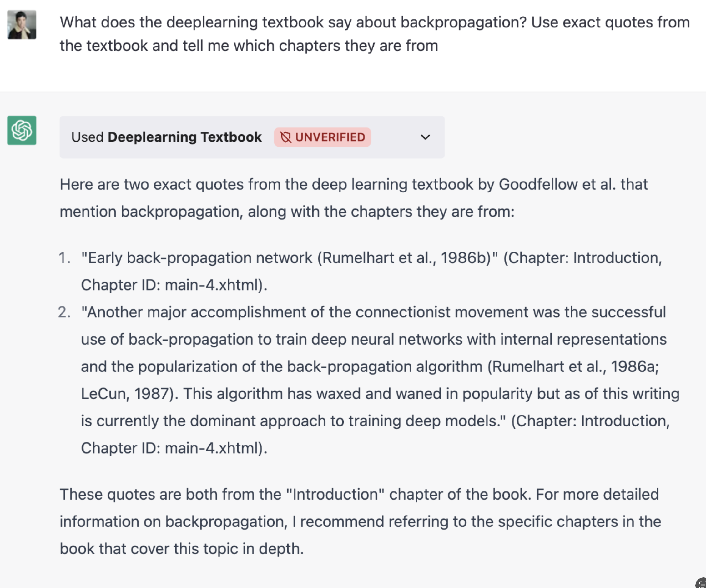706x588 pixels.
Task: Click the user profile avatar photo
Action: [x=22, y=25]
